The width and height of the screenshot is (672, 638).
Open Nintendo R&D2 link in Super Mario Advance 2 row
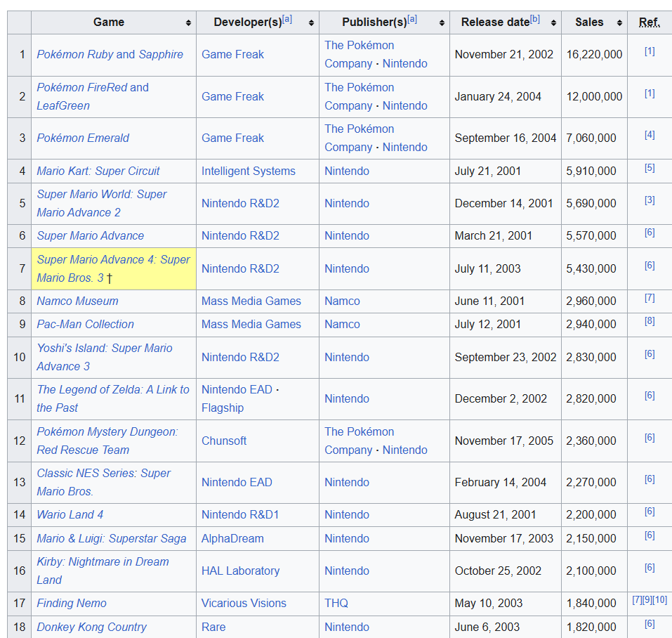240,203
